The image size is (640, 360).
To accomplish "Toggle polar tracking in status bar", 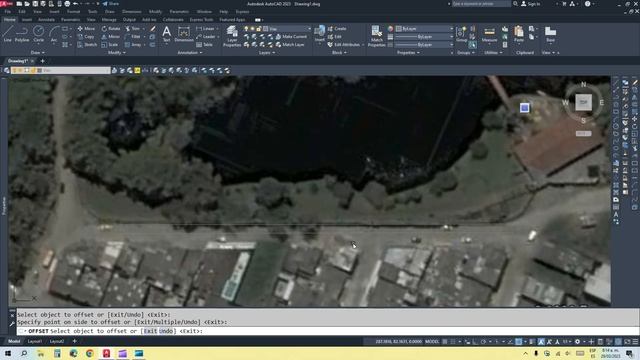I will (483, 342).
